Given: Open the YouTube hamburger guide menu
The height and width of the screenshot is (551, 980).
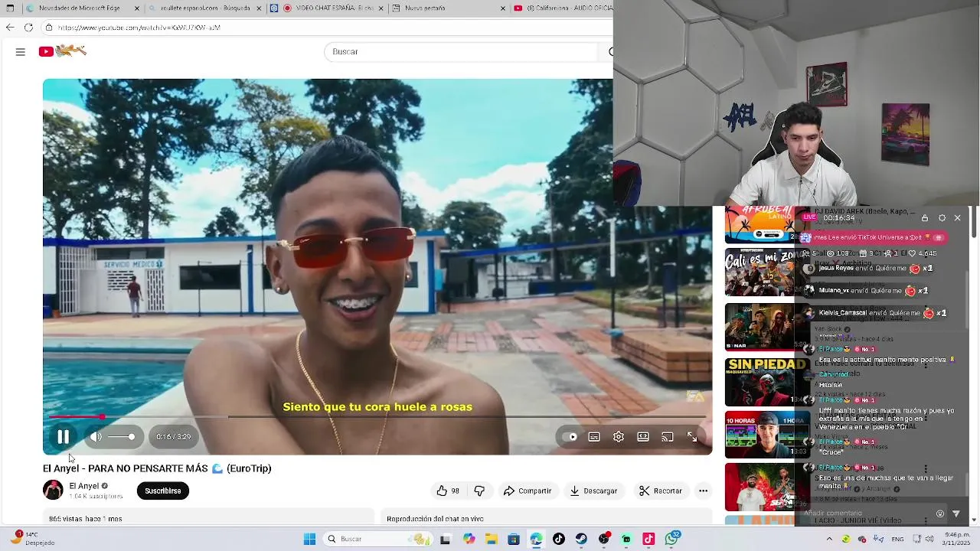Looking at the screenshot, I should (21, 51).
